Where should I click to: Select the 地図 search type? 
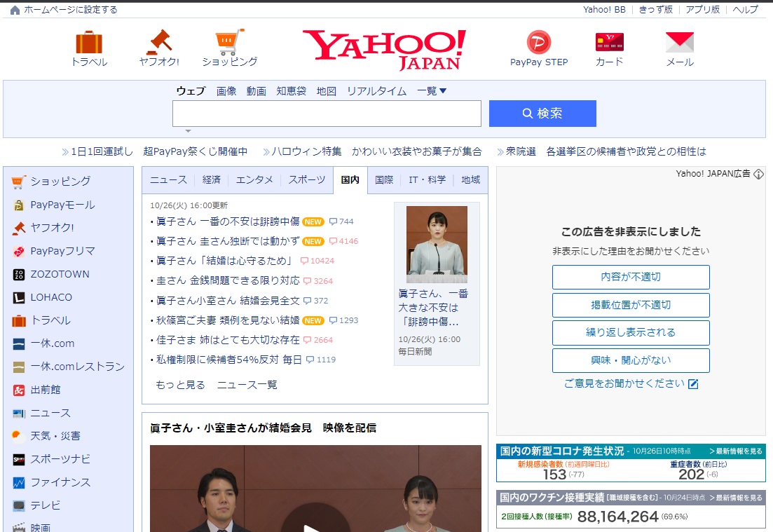coord(327,91)
